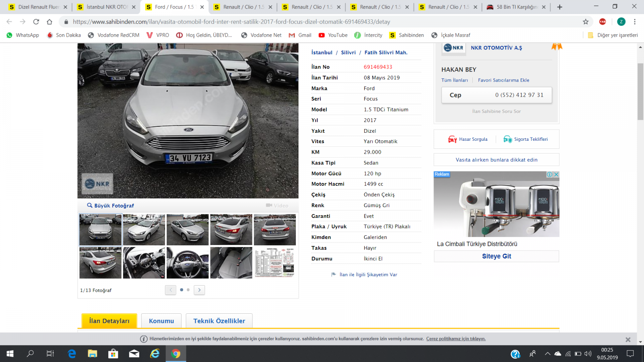Click the Silivri breadcrumb link
This screenshot has width=644, height=362.
click(348, 53)
